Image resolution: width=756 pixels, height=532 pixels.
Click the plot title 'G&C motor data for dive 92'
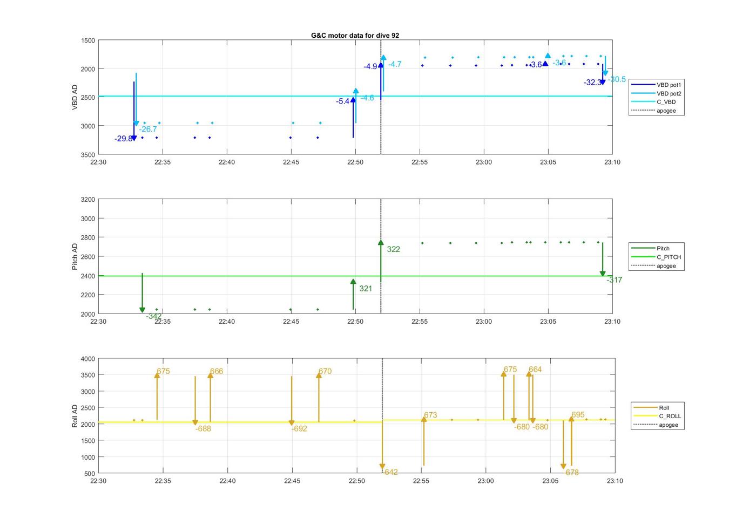point(355,35)
